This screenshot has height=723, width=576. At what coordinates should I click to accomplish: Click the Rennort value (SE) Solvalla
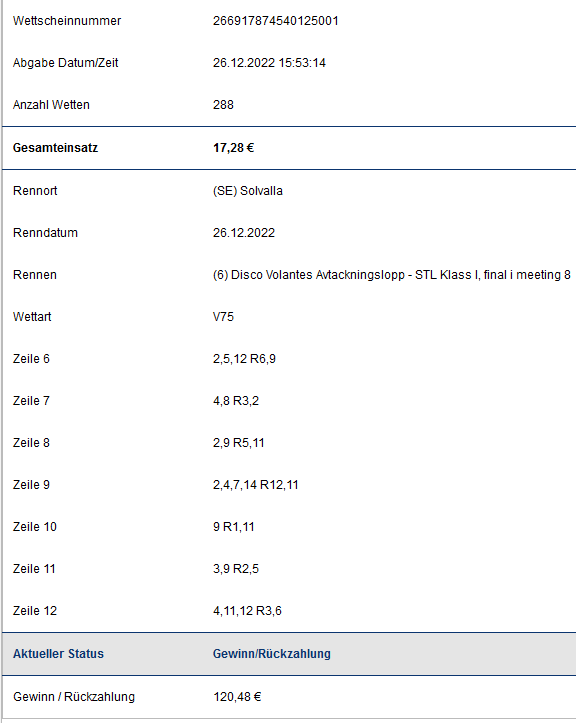point(248,190)
